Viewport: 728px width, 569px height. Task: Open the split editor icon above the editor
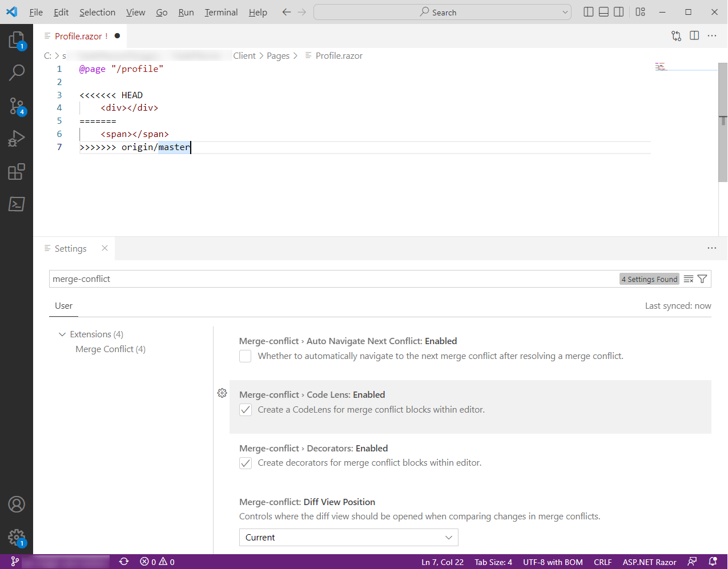pyautogui.click(x=694, y=35)
